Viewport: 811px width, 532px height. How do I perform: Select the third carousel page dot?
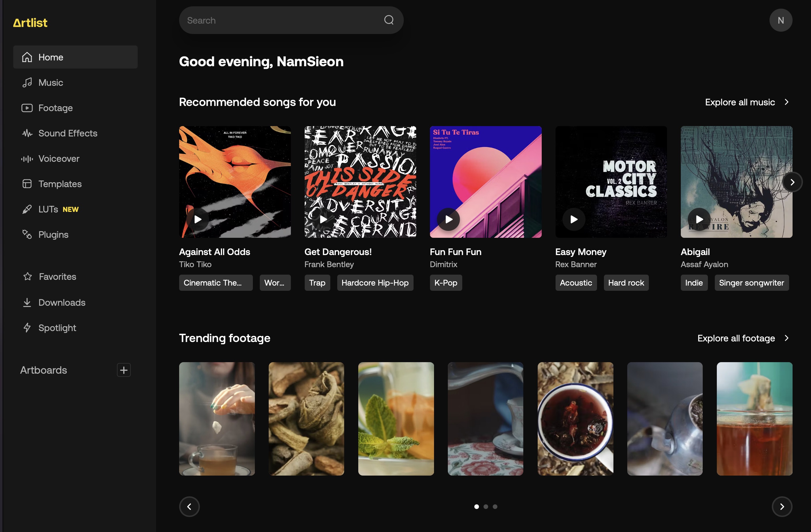(495, 506)
